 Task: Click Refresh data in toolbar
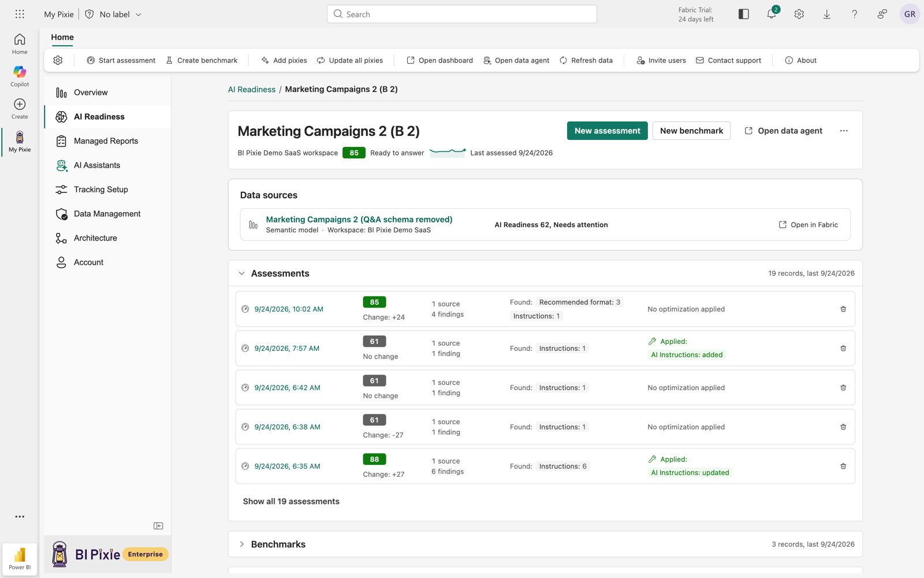tap(586, 60)
